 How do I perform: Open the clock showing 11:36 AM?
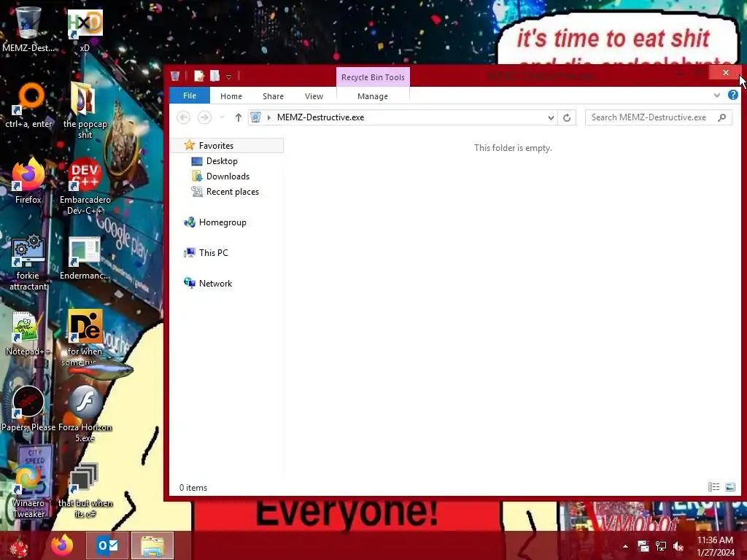pos(715,546)
